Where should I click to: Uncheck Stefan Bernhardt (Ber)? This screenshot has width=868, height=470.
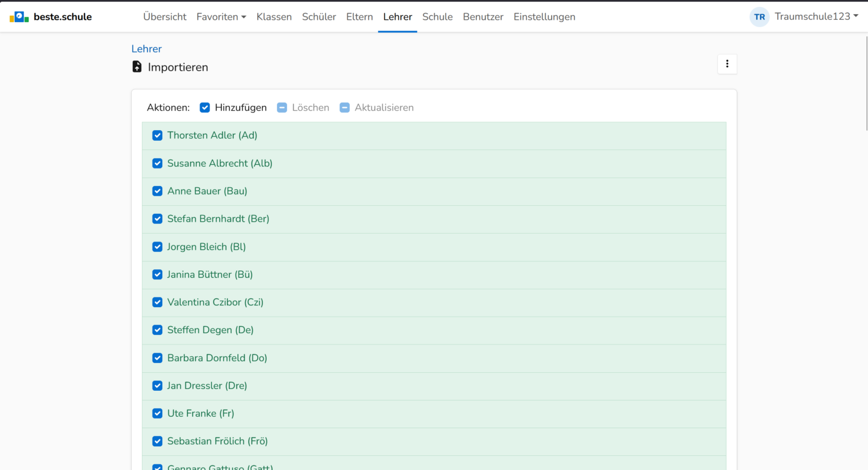tap(158, 219)
